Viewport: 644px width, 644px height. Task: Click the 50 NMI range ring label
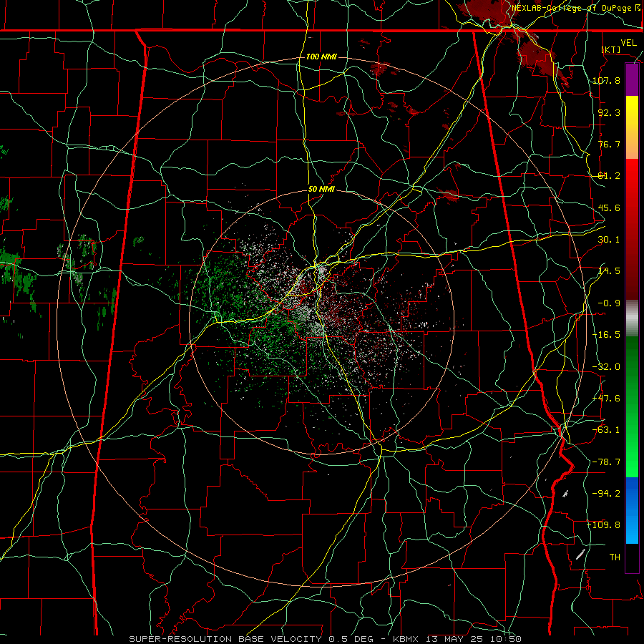[x=321, y=189]
